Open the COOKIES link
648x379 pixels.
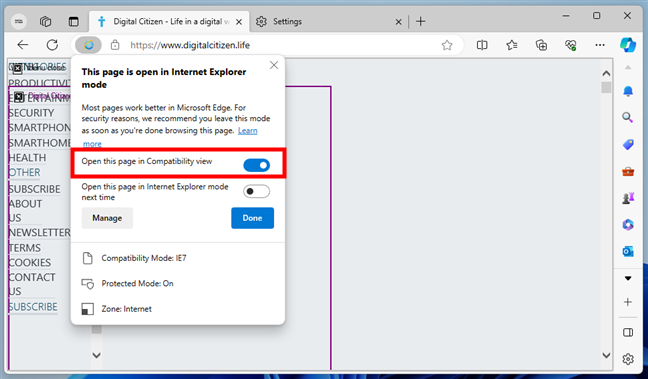(x=30, y=262)
